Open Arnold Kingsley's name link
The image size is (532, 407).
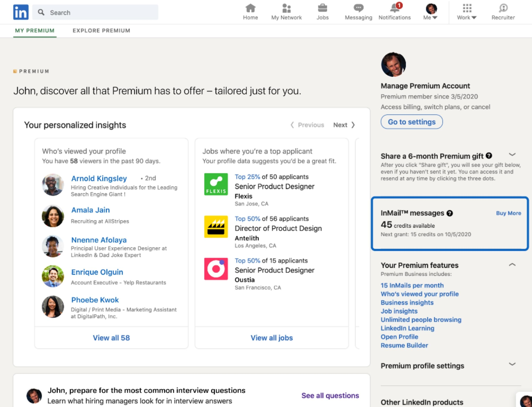coord(99,178)
